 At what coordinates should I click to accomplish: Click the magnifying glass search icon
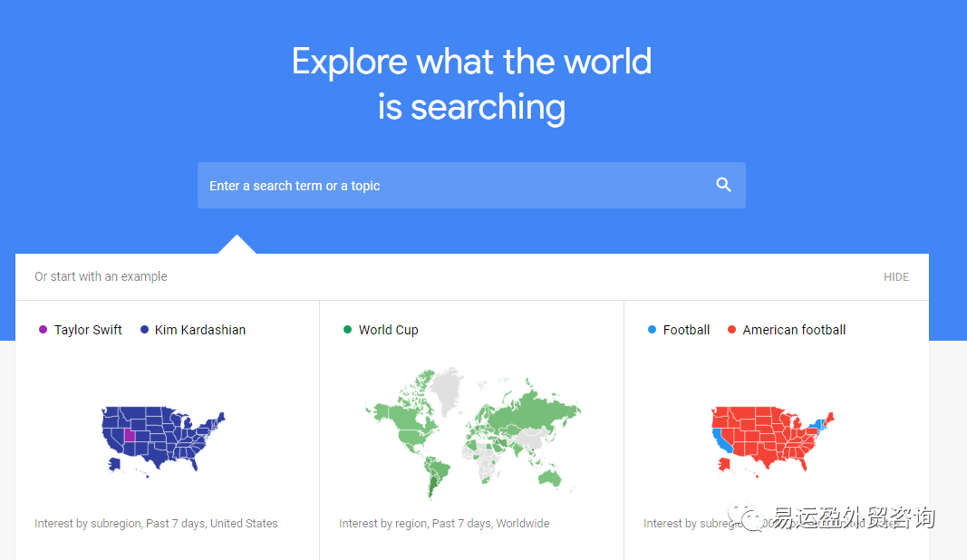coord(723,185)
